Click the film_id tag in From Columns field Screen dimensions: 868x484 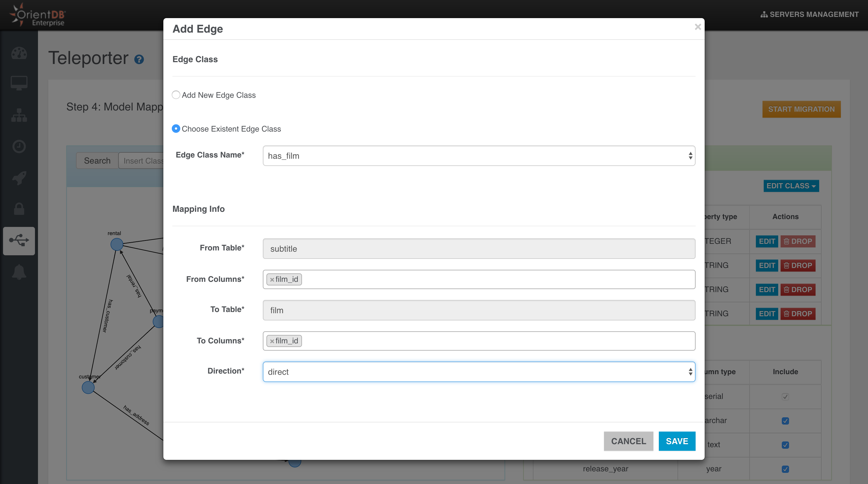pos(285,278)
